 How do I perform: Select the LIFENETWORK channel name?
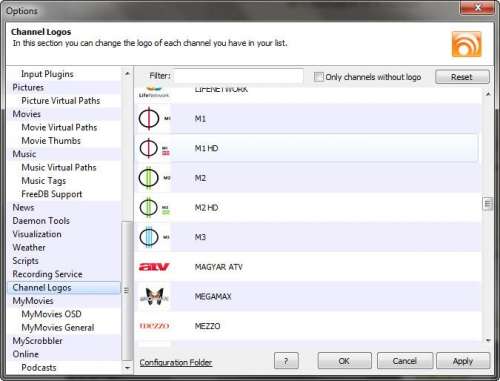click(221, 89)
